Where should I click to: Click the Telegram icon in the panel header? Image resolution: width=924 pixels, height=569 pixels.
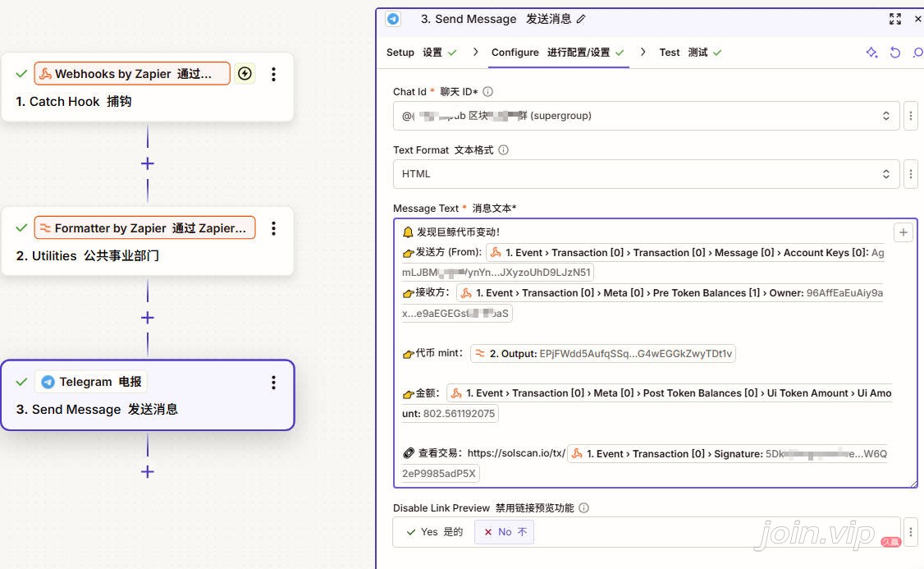[x=393, y=19]
